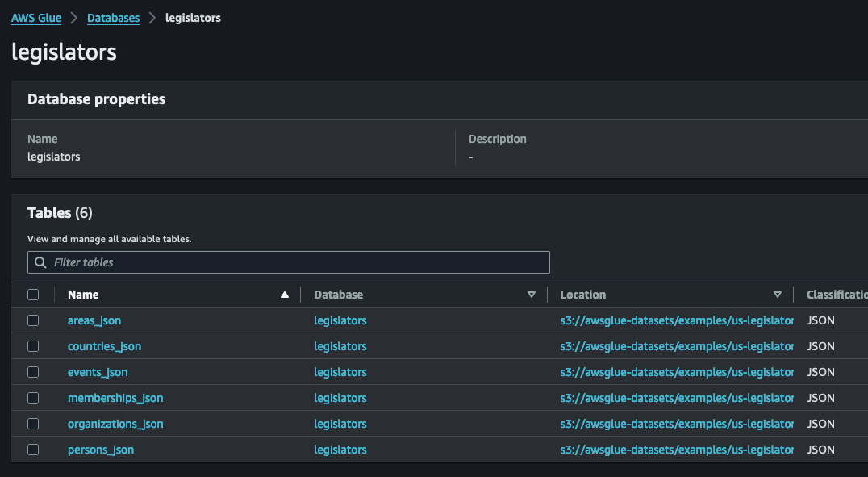The height and width of the screenshot is (477, 868).
Task: Open legislators database link in events_json row
Action: point(340,372)
